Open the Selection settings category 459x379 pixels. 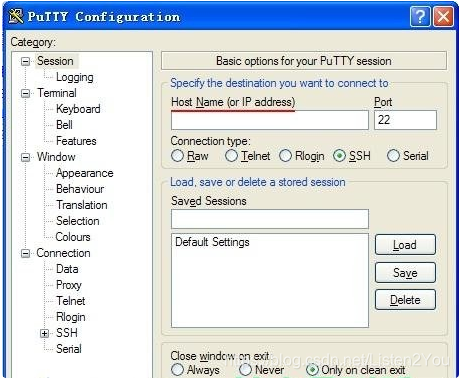click(78, 221)
